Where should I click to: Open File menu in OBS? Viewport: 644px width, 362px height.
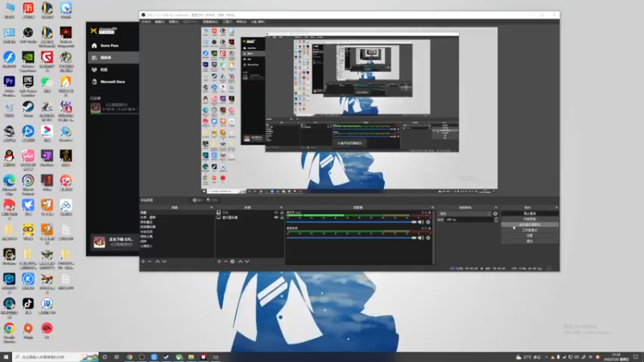coord(147,22)
